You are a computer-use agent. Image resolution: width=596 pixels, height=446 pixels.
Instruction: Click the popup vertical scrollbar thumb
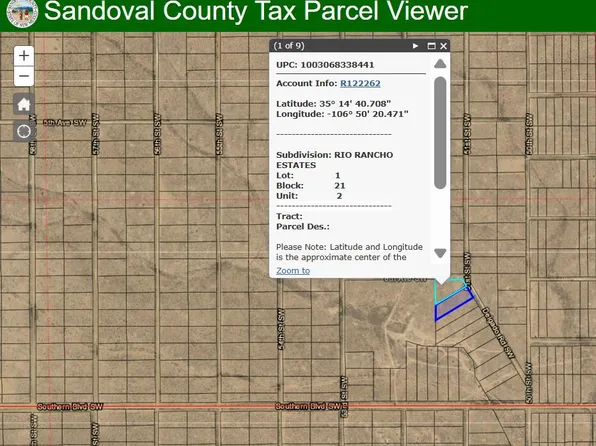[x=440, y=132]
